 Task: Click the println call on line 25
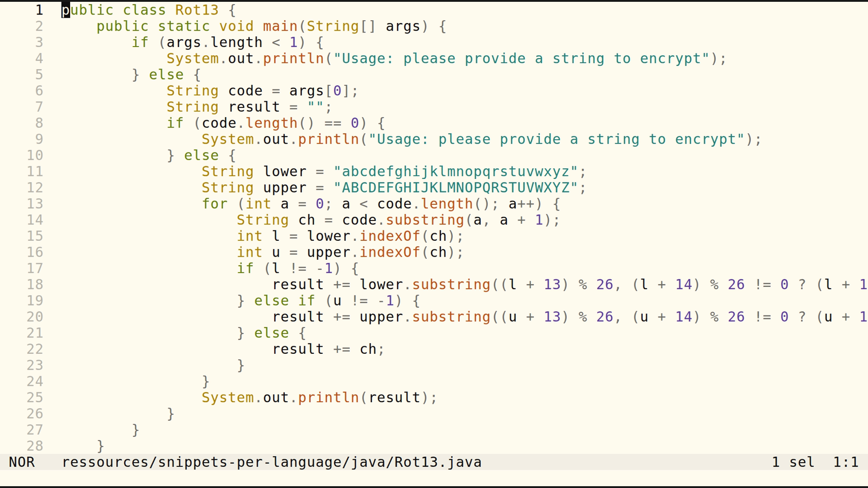329,397
